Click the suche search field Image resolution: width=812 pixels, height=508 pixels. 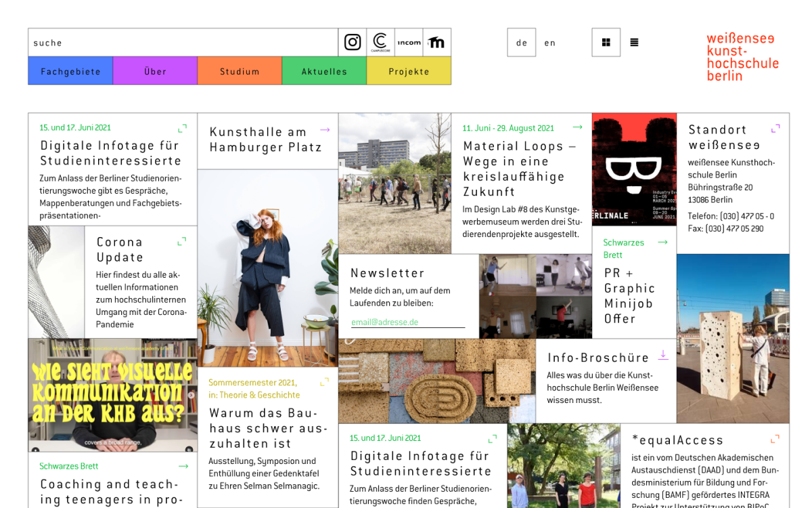(x=183, y=43)
